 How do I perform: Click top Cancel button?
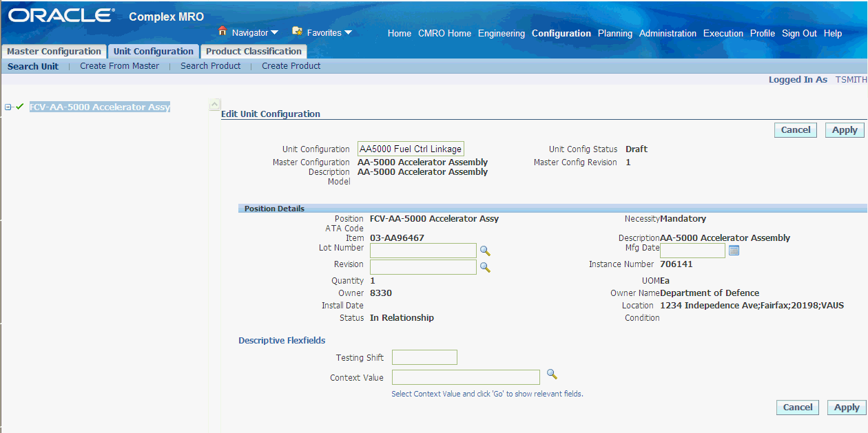coord(796,130)
